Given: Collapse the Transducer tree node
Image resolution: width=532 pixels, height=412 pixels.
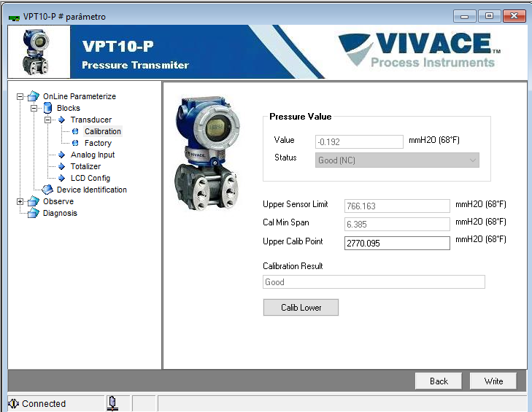Looking at the screenshot, I should 48,120.
